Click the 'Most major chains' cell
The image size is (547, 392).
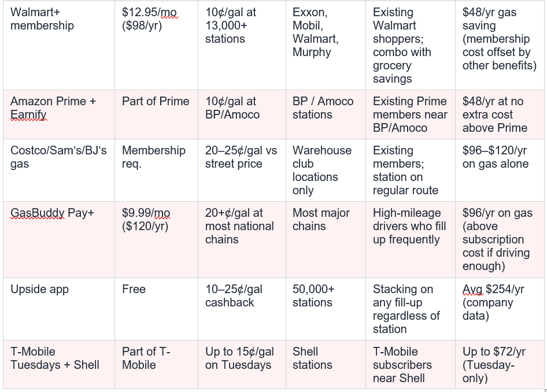[326, 239]
